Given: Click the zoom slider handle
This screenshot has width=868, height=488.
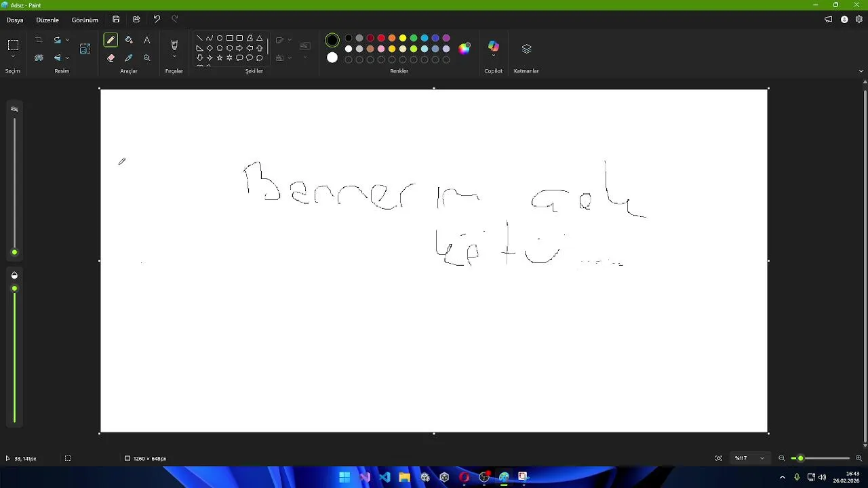Looking at the screenshot, I should (x=800, y=458).
